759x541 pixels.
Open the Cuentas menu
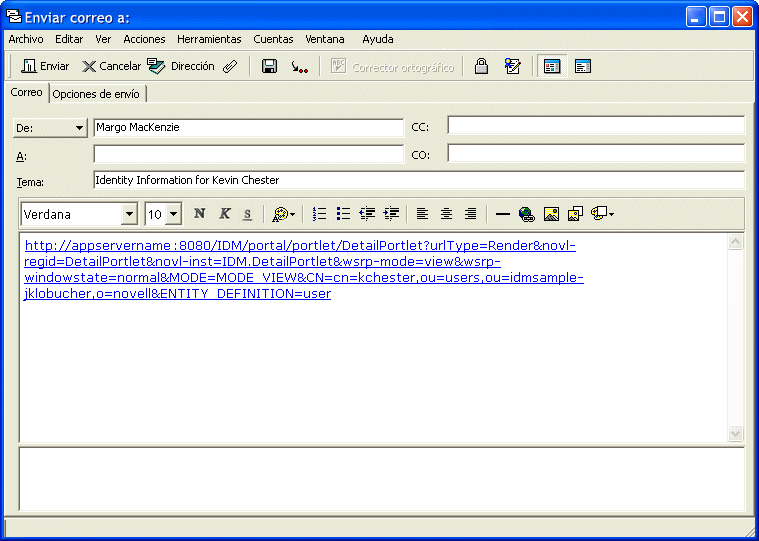pyautogui.click(x=273, y=39)
